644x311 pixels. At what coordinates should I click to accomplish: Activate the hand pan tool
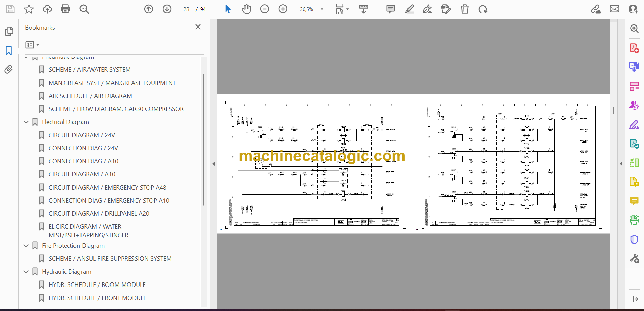246,9
